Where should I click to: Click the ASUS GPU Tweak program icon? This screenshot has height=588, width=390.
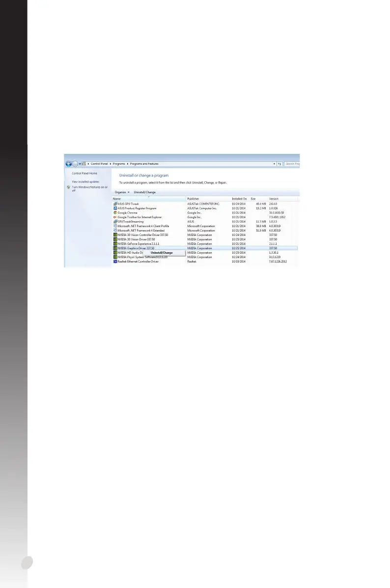[x=115, y=204]
